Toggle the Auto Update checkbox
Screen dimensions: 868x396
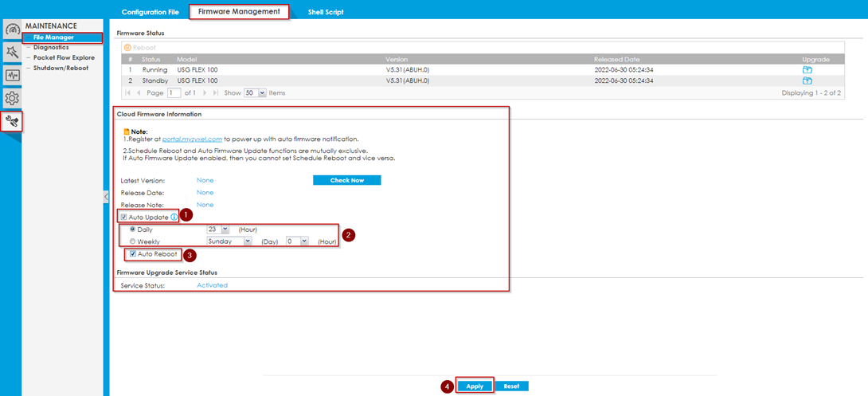click(x=123, y=217)
